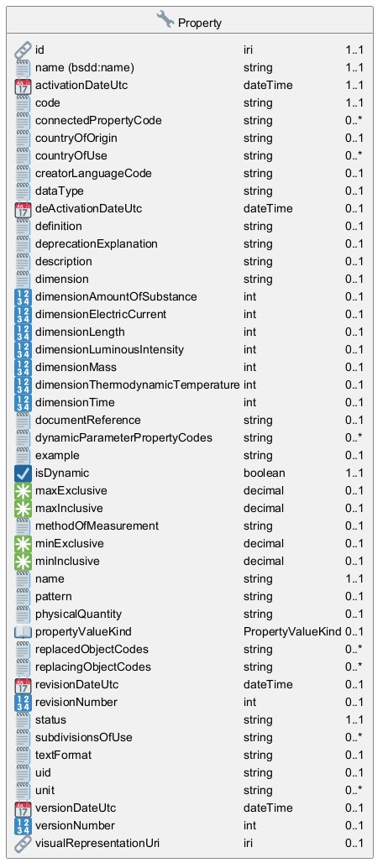
Task: Click the PropertyValueKind type link
Action: [x=292, y=631]
